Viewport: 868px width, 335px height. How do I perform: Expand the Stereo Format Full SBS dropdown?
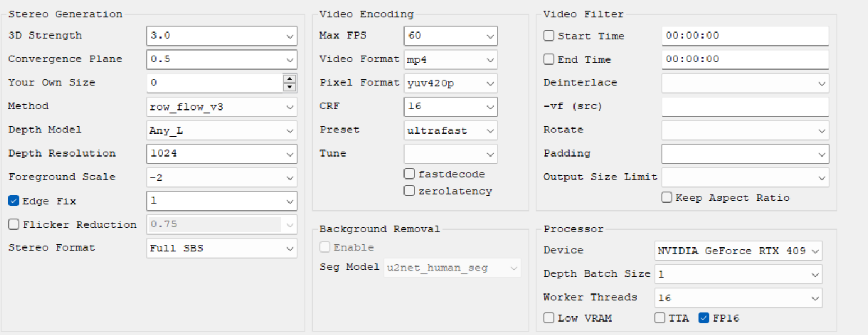click(222, 248)
